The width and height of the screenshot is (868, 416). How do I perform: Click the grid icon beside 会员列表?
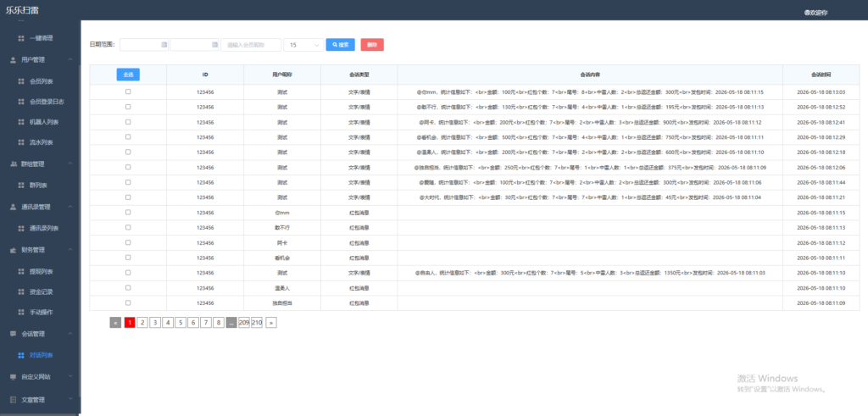point(21,81)
